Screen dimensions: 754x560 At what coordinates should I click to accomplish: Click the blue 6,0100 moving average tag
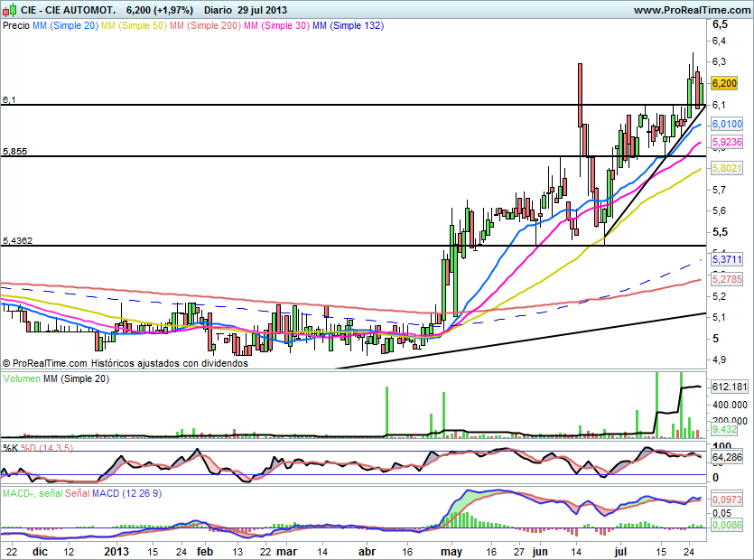727,124
